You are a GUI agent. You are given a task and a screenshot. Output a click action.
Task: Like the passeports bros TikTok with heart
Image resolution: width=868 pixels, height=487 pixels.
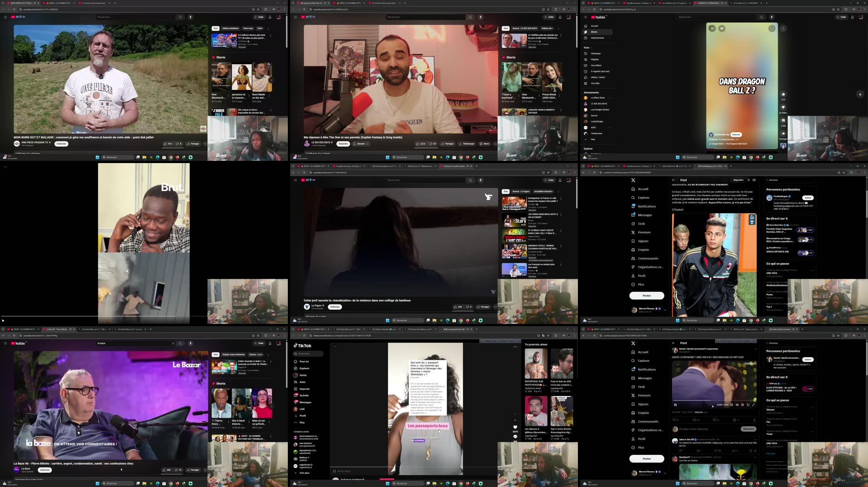515,427
